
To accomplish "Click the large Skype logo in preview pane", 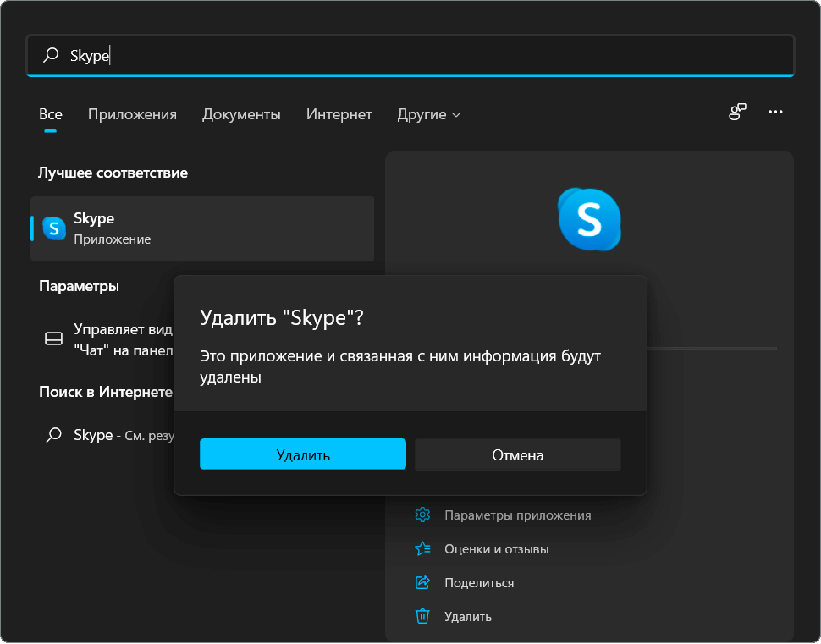I will (x=589, y=219).
